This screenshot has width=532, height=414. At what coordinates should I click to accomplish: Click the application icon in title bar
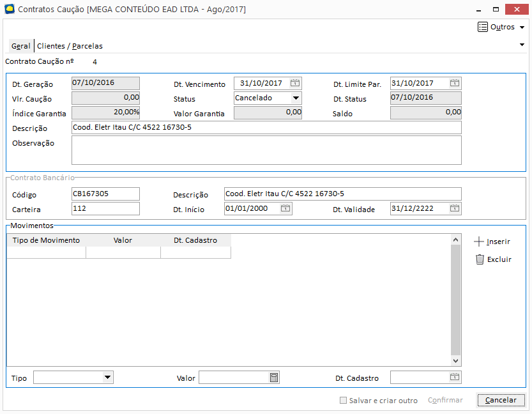10,9
